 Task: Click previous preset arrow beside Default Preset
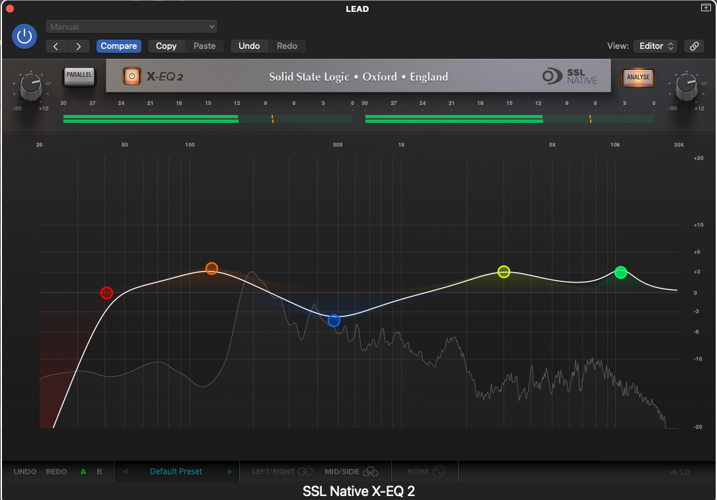coord(125,472)
